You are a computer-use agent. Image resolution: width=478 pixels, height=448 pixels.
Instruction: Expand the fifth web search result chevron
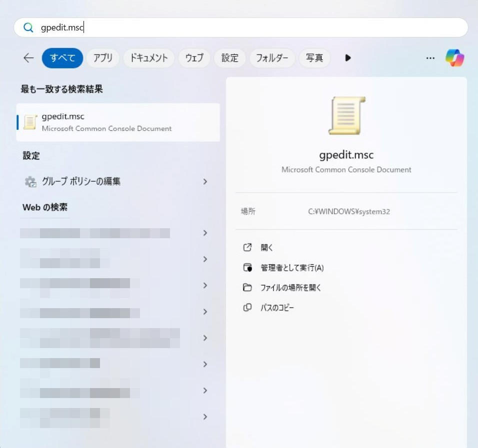205,338
